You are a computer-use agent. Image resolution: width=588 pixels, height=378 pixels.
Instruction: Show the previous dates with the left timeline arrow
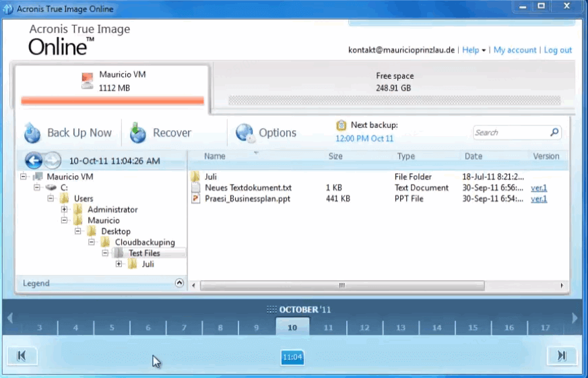coord(10,318)
